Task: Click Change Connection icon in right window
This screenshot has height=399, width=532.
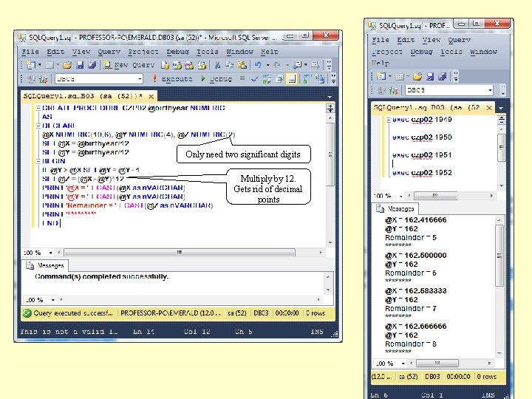Action: point(394,90)
